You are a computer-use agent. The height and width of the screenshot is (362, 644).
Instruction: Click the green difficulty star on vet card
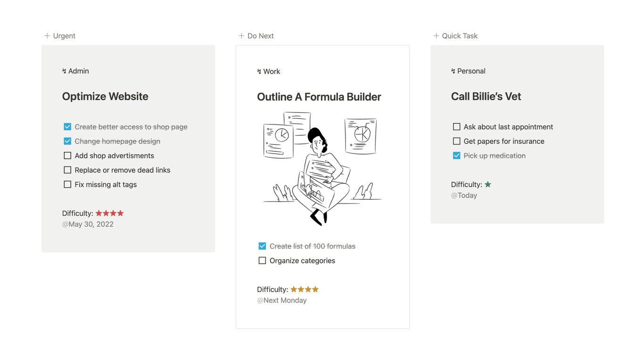488,185
